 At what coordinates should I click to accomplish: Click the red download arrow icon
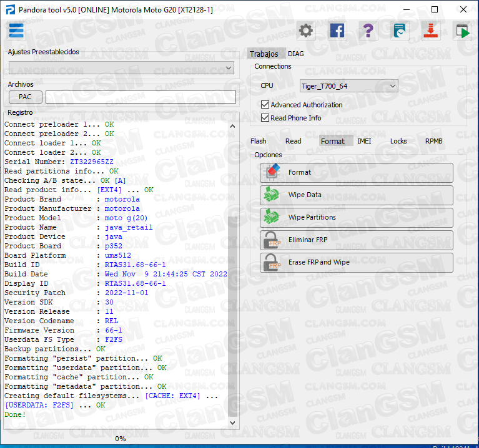point(430,31)
